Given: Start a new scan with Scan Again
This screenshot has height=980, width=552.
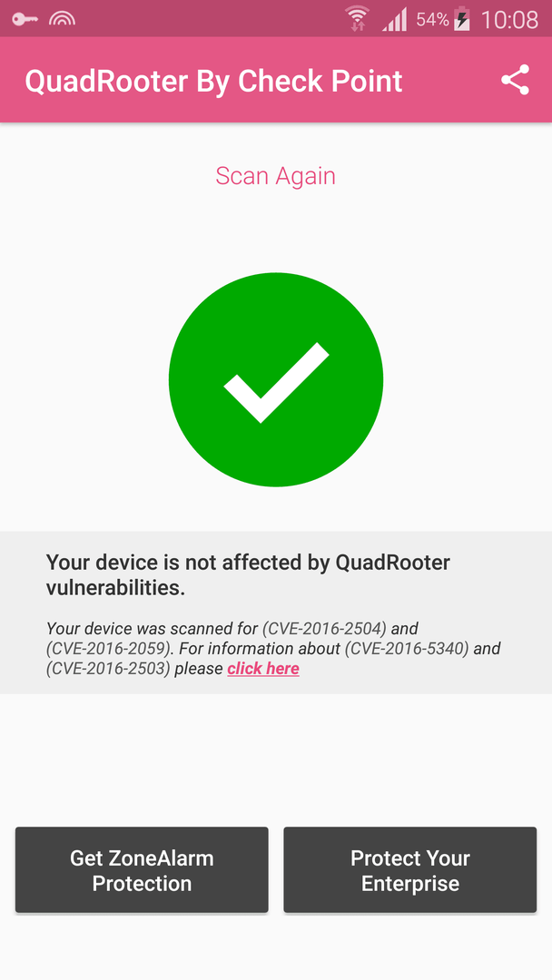Looking at the screenshot, I should click(x=276, y=176).
